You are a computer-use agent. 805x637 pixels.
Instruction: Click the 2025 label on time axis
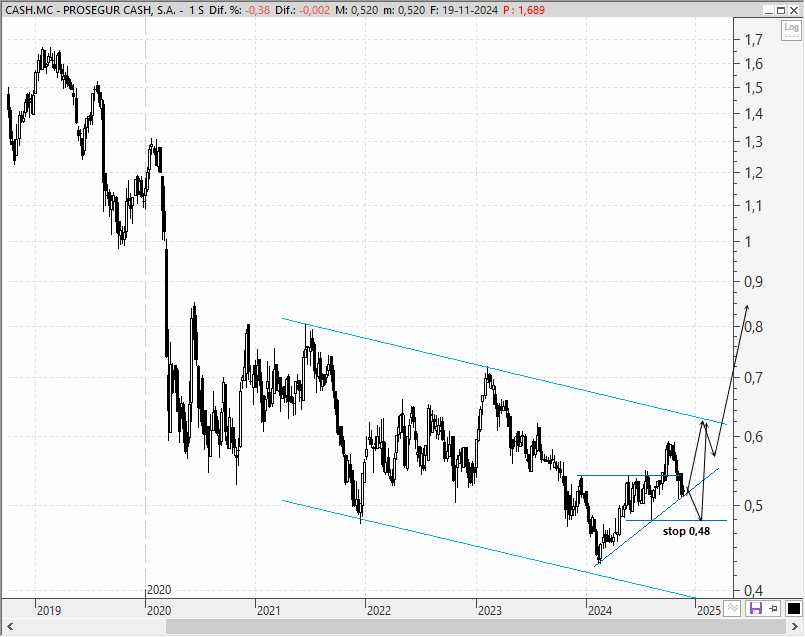(x=709, y=611)
